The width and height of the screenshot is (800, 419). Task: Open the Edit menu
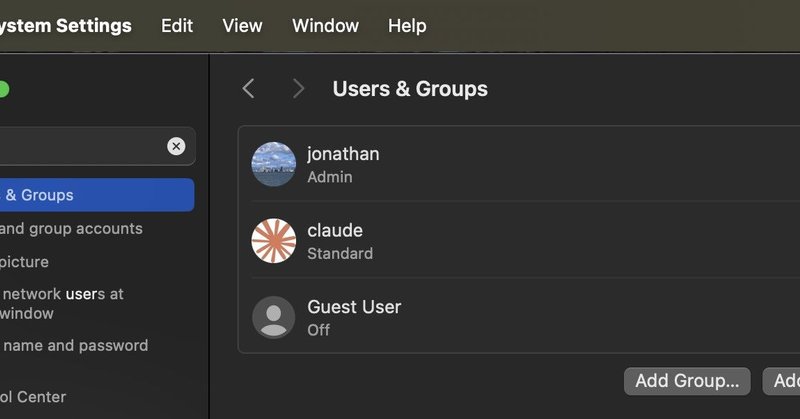tap(177, 26)
